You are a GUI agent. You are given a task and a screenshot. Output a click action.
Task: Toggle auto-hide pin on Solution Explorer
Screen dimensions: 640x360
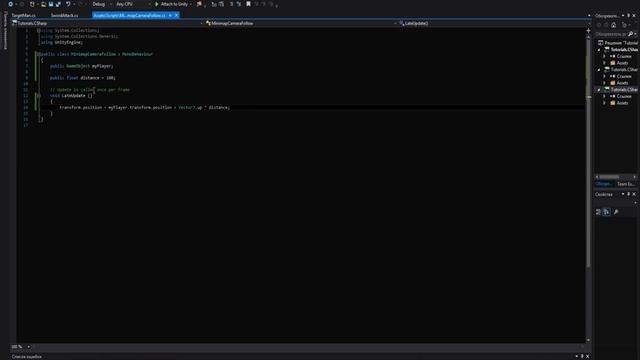pos(629,16)
